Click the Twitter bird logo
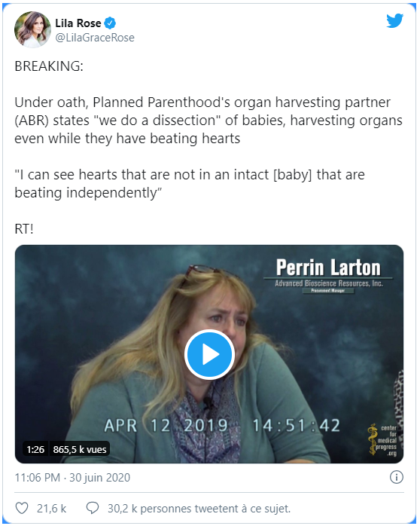The width and height of the screenshot is (420, 526). [394, 21]
